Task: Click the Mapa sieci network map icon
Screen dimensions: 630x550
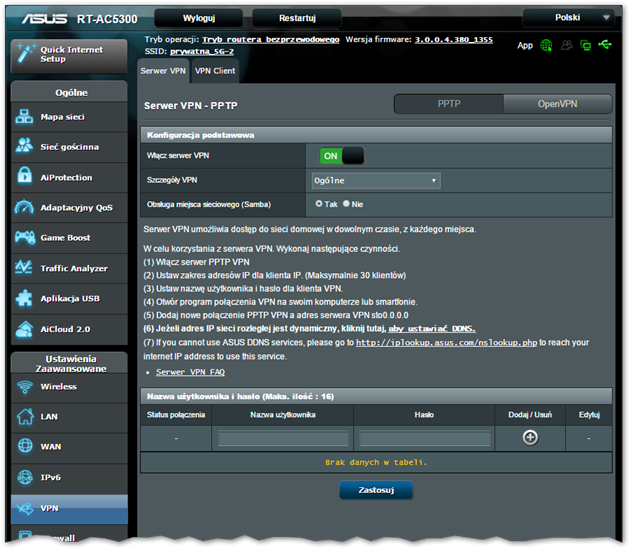Action: (x=24, y=117)
